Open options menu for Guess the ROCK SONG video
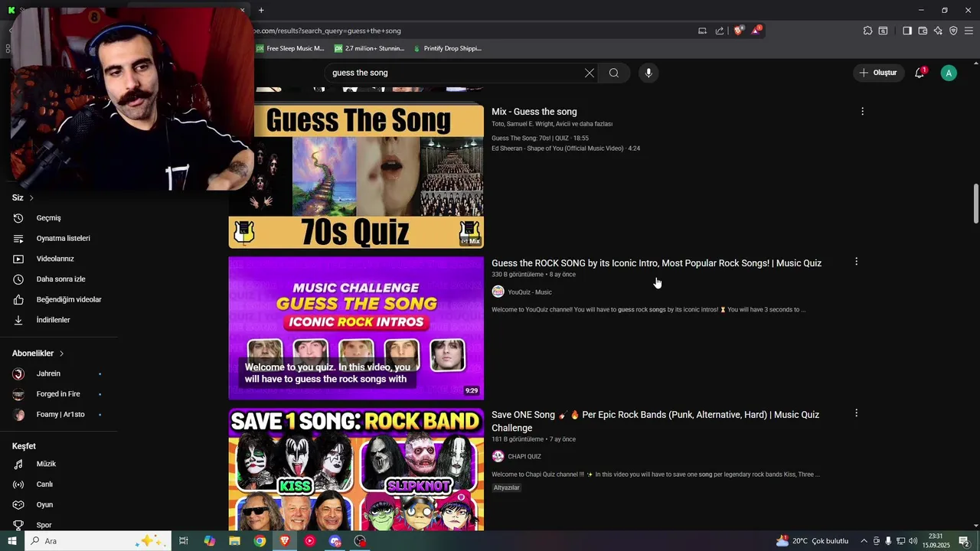The image size is (980, 551). click(x=856, y=262)
